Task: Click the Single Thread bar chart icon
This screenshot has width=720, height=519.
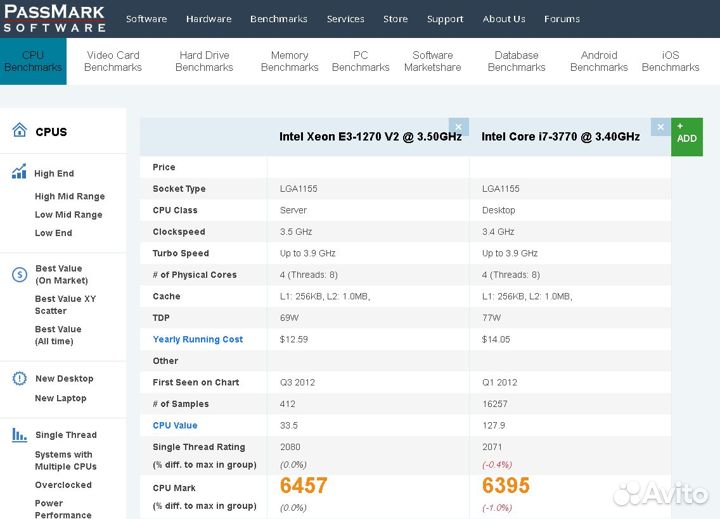Action: pos(19,434)
